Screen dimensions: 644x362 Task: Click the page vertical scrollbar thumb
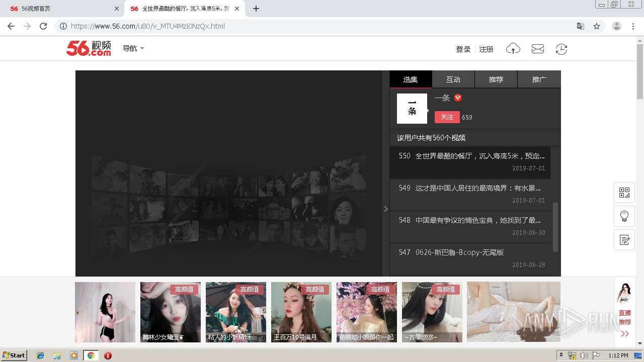click(640, 70)
